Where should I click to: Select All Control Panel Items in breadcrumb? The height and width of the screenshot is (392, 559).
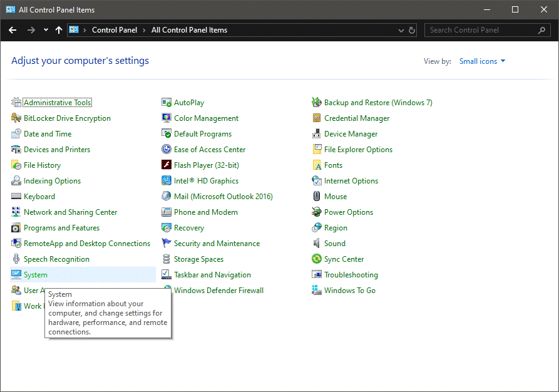[189, 29]
